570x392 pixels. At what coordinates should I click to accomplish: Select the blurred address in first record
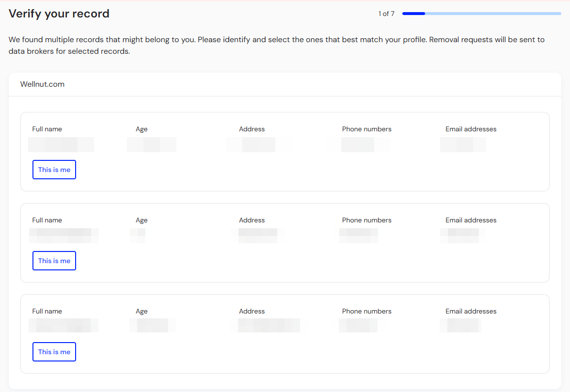[x=258, y=145]
